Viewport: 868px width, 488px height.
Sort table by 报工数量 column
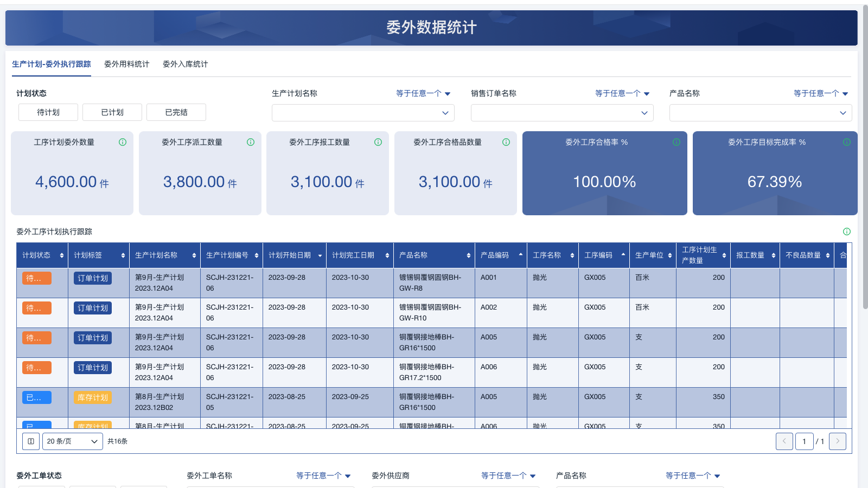pyautogui.click(x=774, y=255)
